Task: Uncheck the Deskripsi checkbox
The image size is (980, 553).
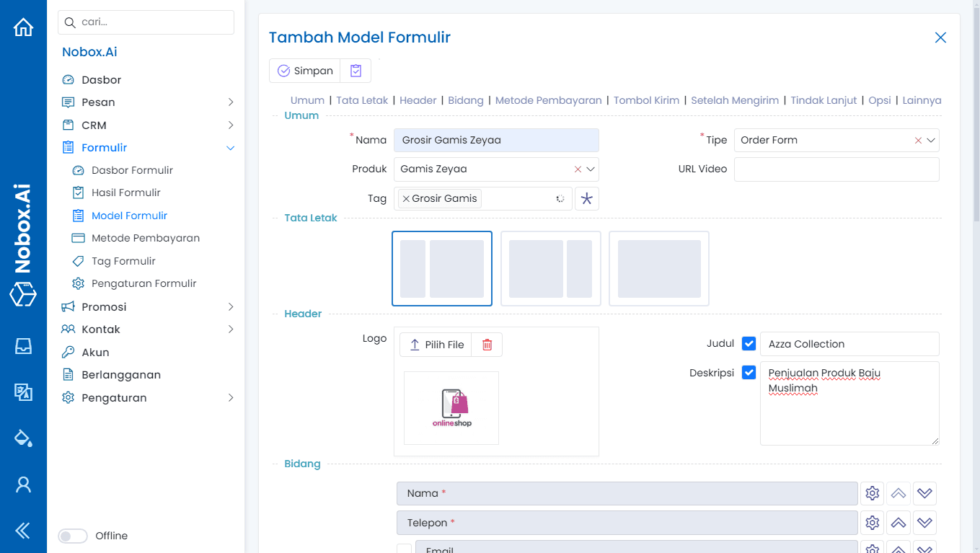Action: tap(749, 373)
